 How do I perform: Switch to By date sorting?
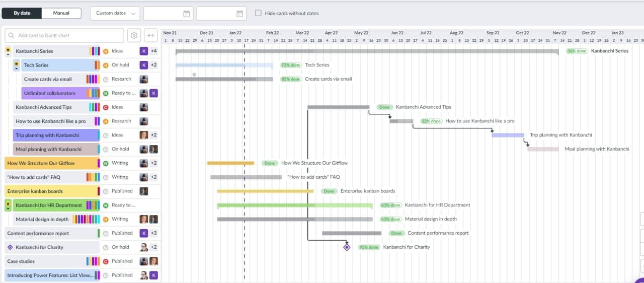click(x=22, y=13)
